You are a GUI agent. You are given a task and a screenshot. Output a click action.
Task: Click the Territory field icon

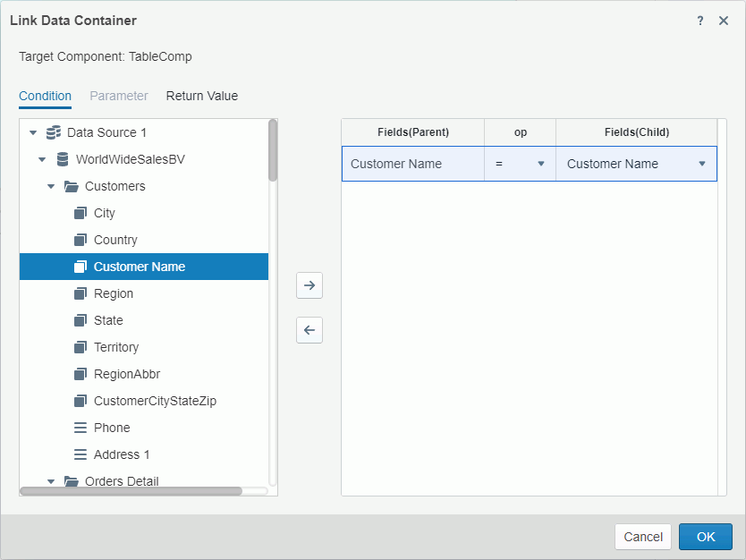81,347
